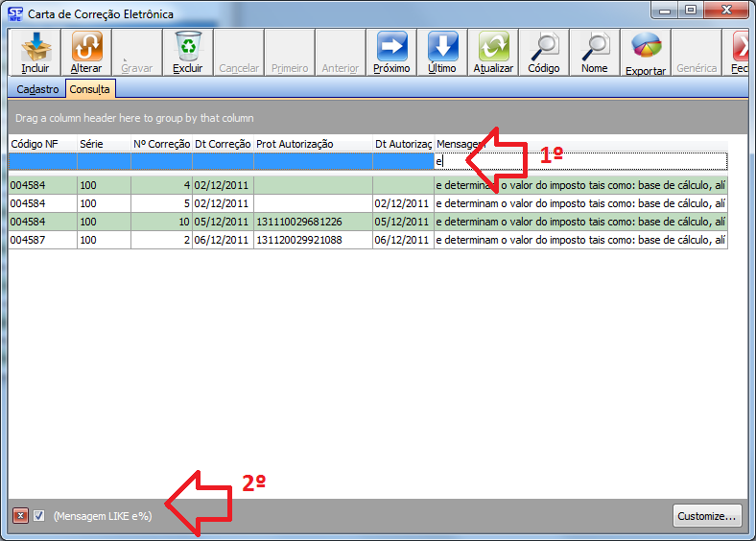756x541 pixels.
Task: Open Exportar pie chart icon
Action: coord(646,52)
